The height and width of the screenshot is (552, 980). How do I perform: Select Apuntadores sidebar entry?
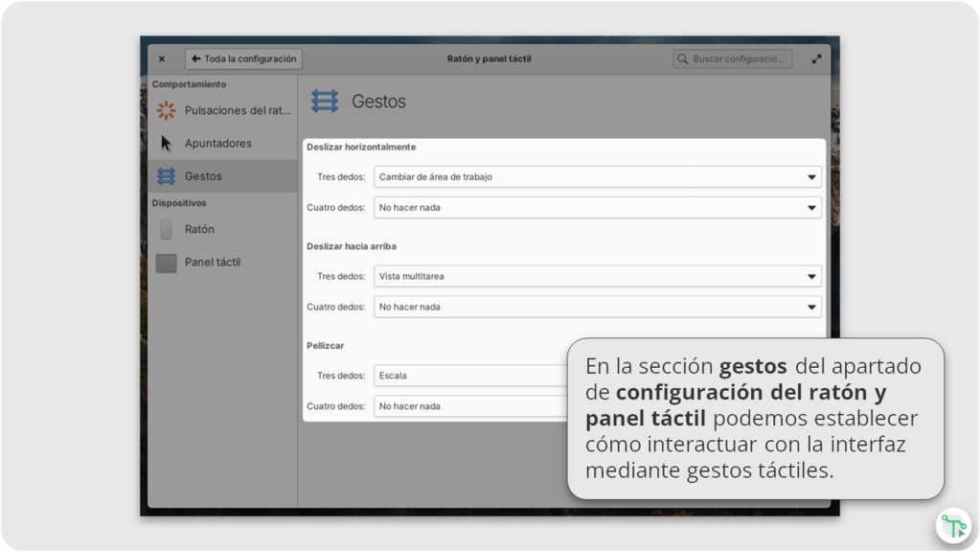coord(218,144)
